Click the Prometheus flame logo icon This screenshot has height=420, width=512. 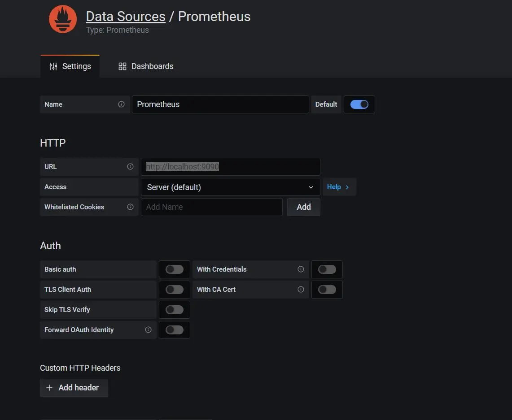[x=63, y=19]
